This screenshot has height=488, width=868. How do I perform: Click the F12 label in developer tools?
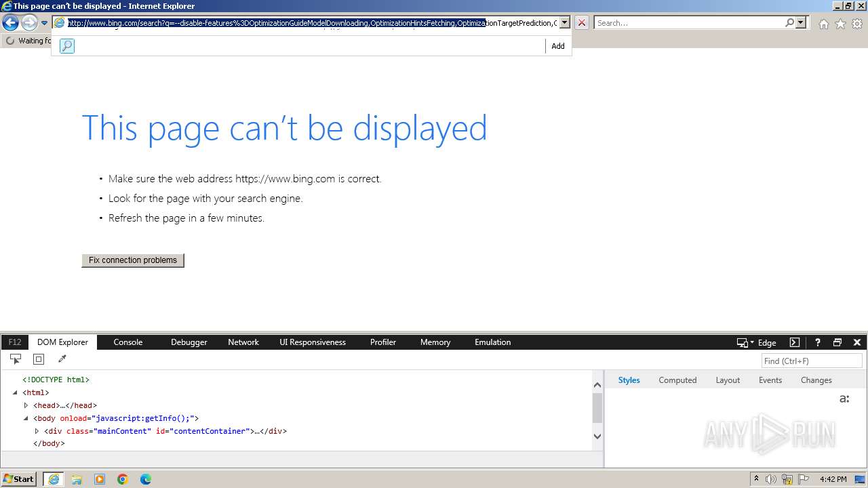point(15,342)
